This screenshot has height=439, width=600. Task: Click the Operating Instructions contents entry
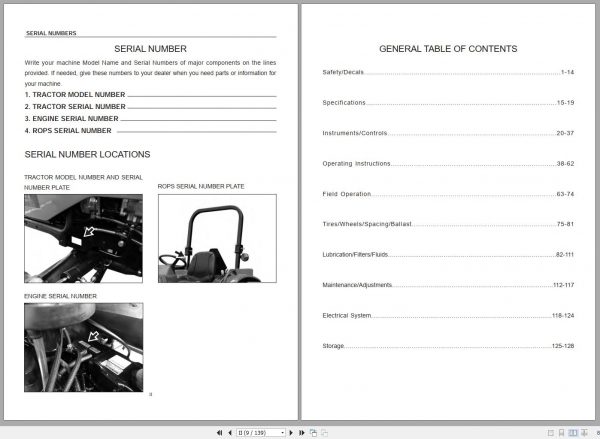click(x=448, y=163)
